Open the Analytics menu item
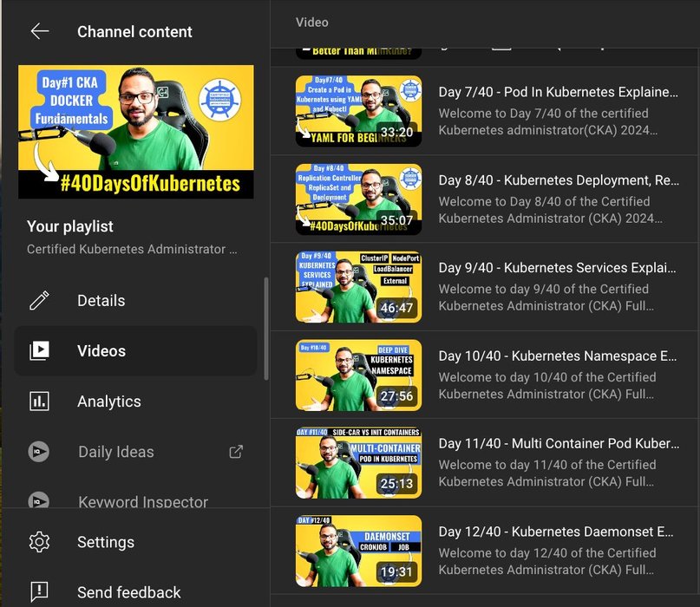Screen dimensions: 700x607 [108, 401]
